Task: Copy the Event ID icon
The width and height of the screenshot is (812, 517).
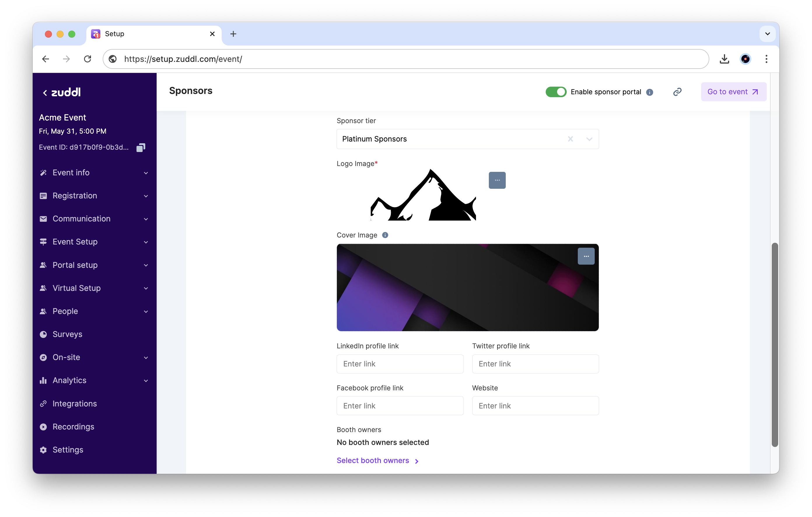Action: point(141,147)
